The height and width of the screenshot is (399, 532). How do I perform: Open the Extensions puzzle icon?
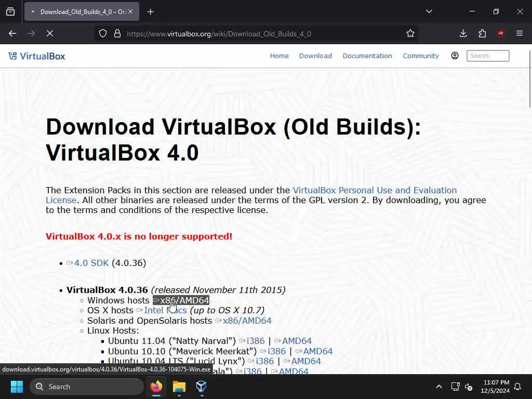point(482,33)
